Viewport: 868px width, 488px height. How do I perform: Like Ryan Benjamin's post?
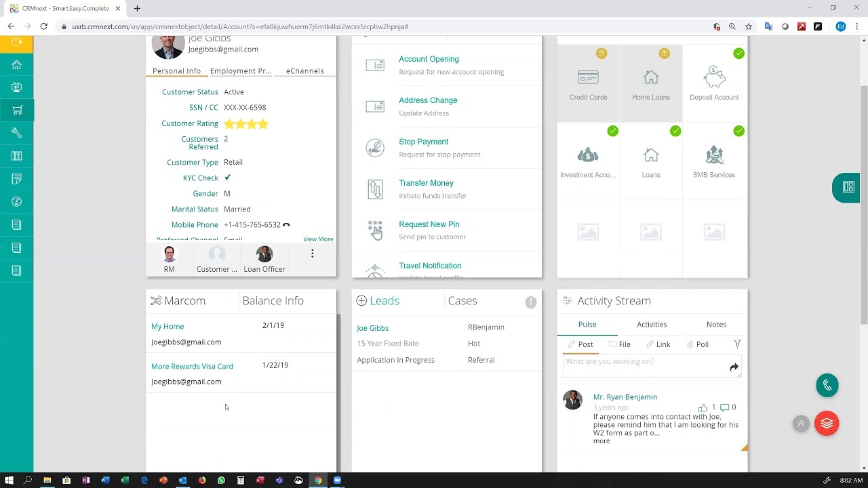click(x=703, y=407)
